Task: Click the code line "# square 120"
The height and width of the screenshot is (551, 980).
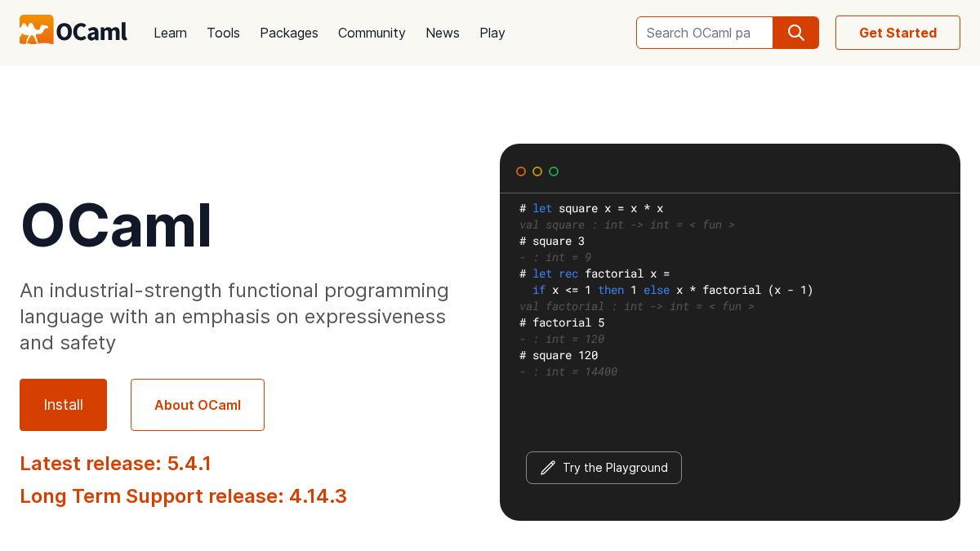Action: click(x=559, y=355)
